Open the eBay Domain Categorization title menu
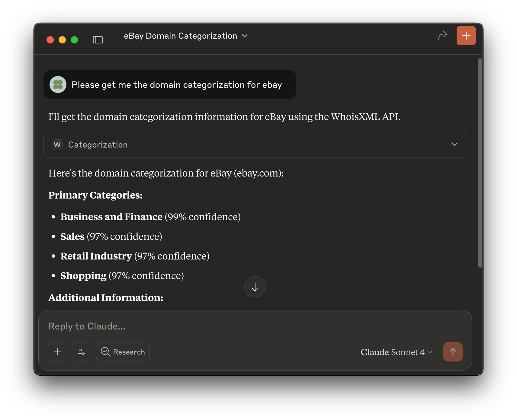The image size is (517, 420). point(186,36)
